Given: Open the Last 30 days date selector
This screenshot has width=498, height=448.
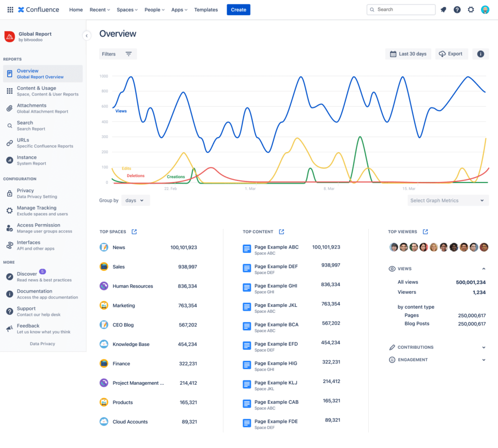Looking at the screenshot, I should [408, 54].
